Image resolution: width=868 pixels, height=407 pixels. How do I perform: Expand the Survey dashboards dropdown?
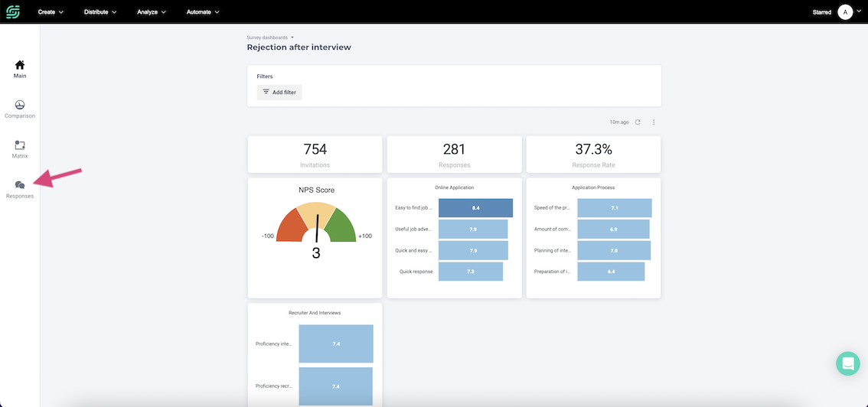[x=270, y=37]
